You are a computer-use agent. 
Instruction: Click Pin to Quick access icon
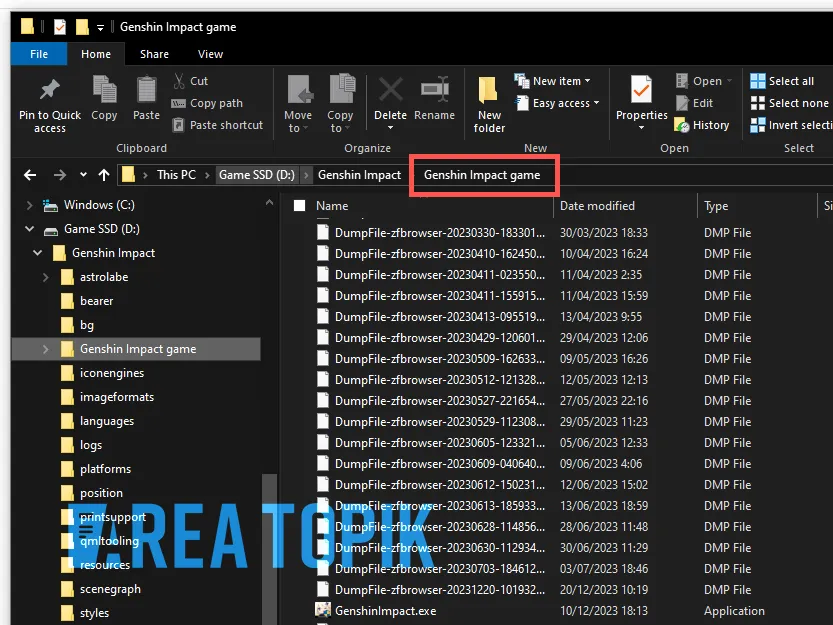[50, 90]
